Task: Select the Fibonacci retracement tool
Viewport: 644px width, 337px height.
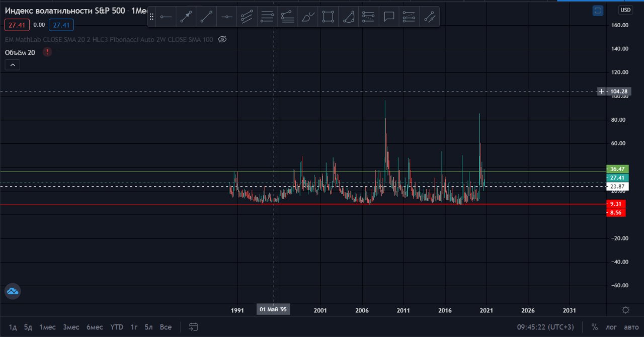Action: (x=267, y=17)
